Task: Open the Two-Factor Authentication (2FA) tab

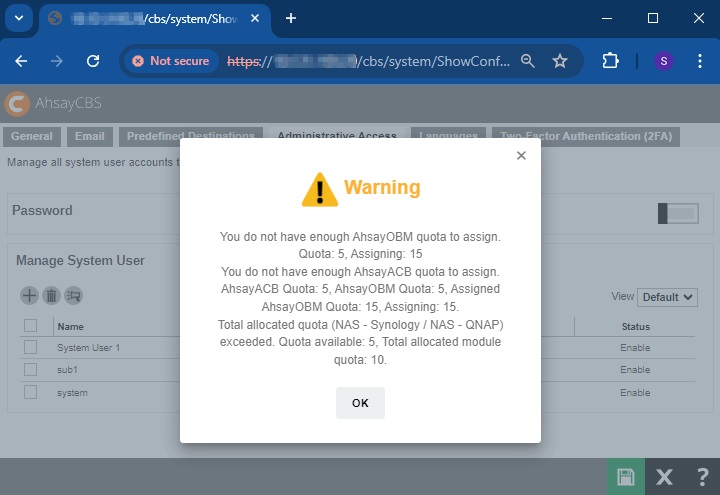Action: pos(586,136)
